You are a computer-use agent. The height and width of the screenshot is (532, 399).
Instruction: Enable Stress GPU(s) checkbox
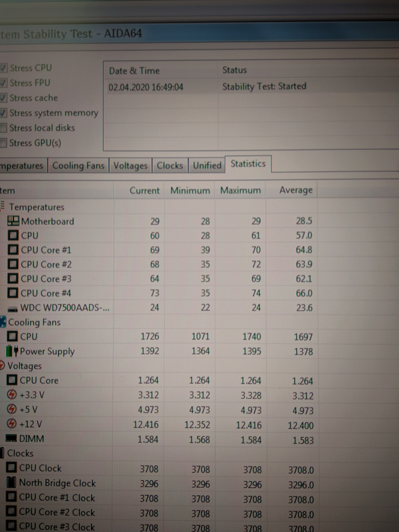click(x=3, y=143)
